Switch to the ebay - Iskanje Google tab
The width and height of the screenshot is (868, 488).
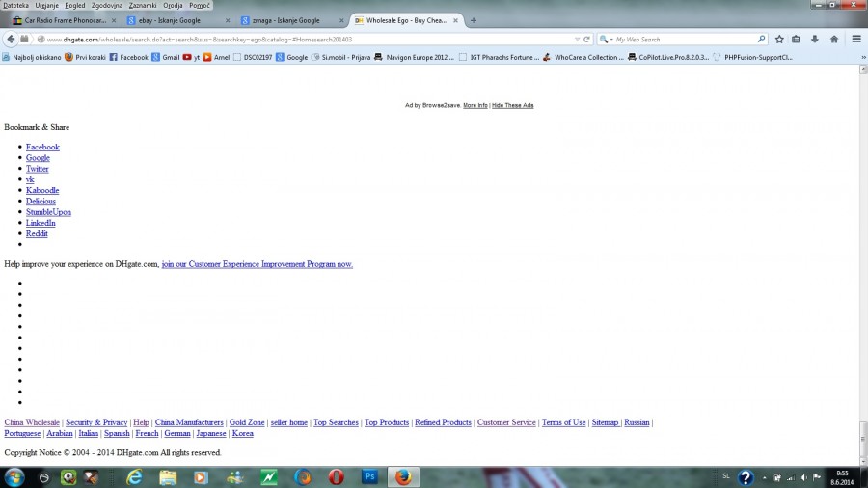pyautogui.click(x=171, y=20)
